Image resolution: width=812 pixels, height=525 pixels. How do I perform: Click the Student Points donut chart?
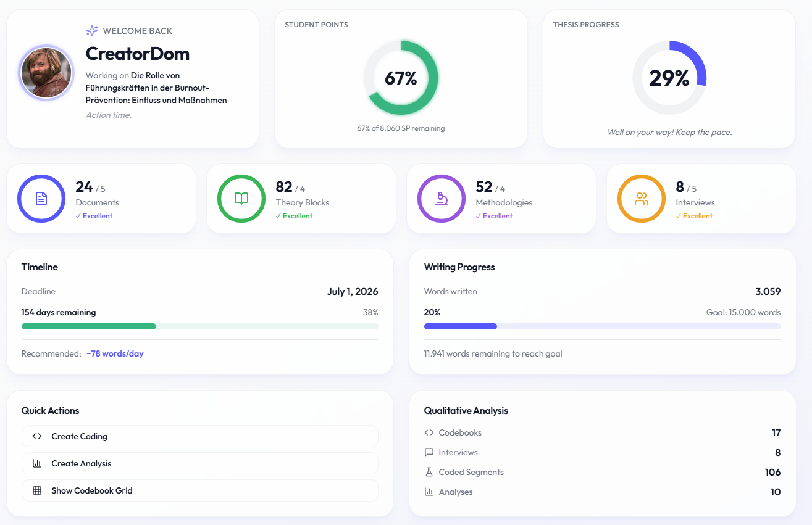point(401,78)
